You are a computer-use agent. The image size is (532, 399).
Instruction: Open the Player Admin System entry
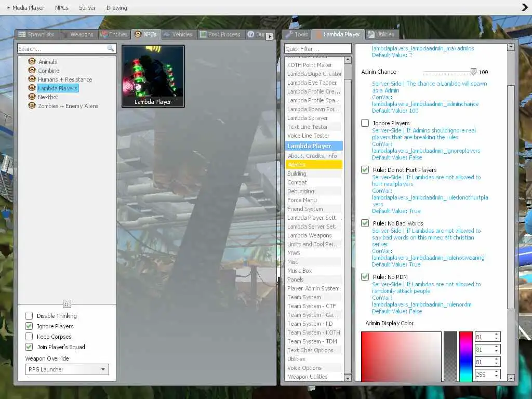314,288
